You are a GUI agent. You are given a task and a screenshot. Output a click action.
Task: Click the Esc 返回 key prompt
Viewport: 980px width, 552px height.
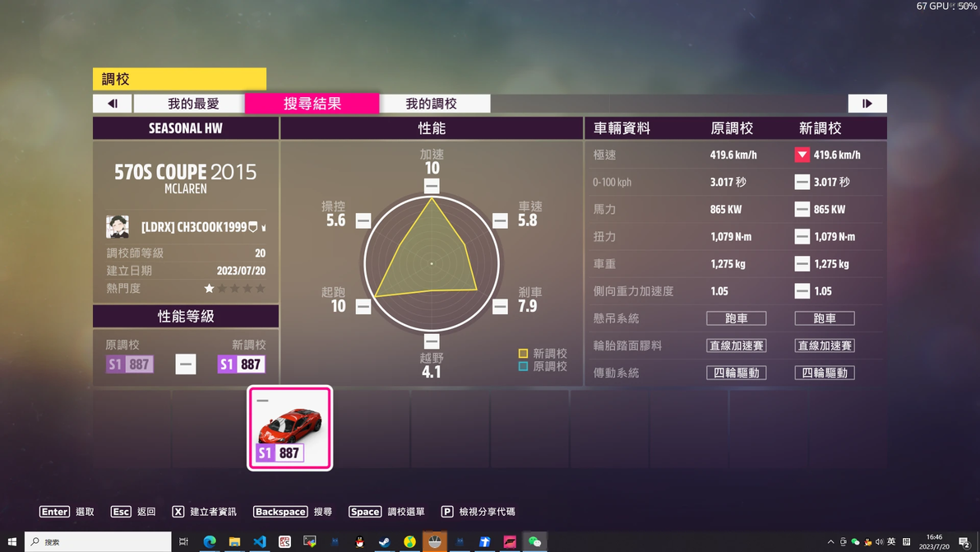[x=132, y=512]
